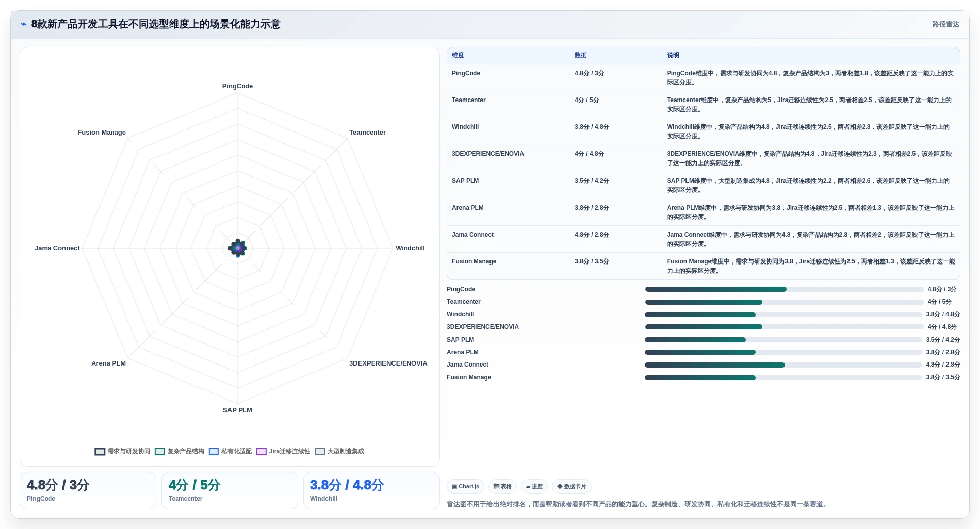
Task: Click the 数据卡片 tag chip
Action: pyautogui.click(x=572, y=486)
